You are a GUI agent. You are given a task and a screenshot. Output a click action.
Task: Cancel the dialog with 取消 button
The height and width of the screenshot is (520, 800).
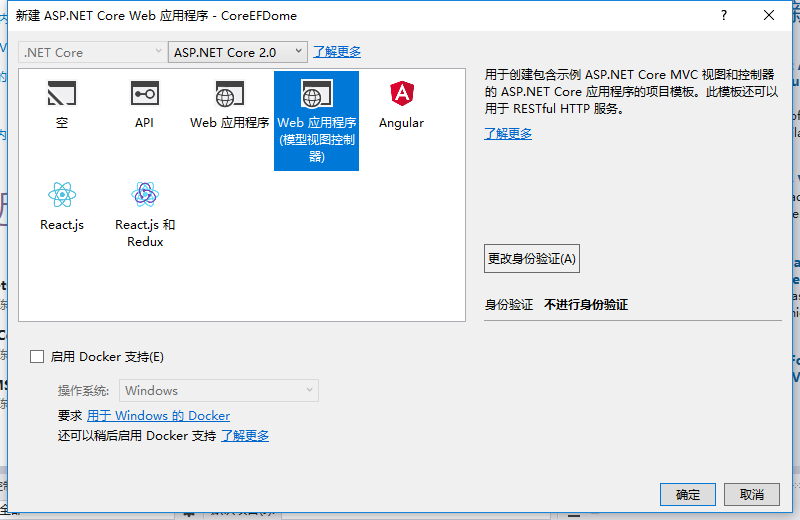coord(752,494)
